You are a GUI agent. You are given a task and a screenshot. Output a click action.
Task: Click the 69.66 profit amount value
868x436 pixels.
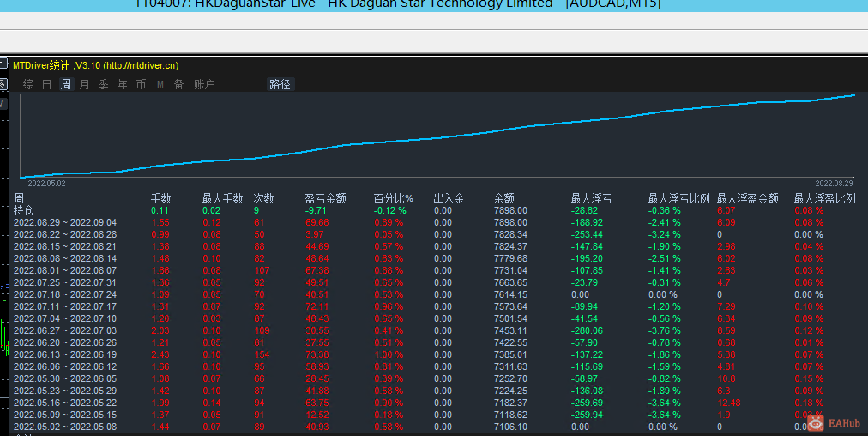coord(316,222)
